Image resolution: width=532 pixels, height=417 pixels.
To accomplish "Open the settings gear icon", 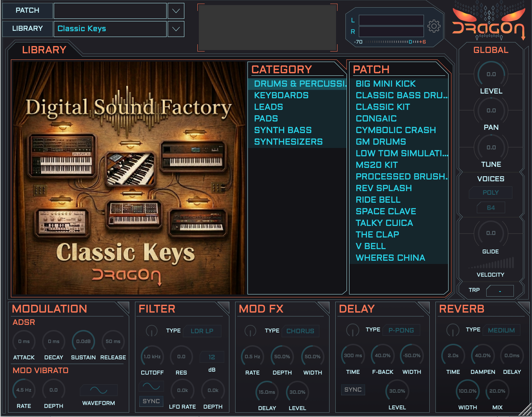I will click(x=434, y=26).
